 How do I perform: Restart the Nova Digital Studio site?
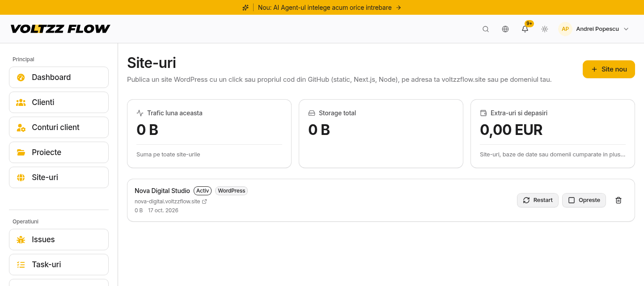(538, 200)
